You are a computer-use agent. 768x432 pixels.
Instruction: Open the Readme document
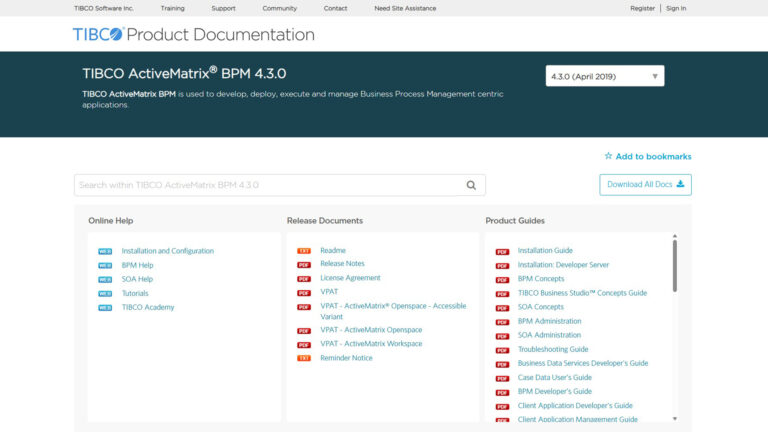333,250
